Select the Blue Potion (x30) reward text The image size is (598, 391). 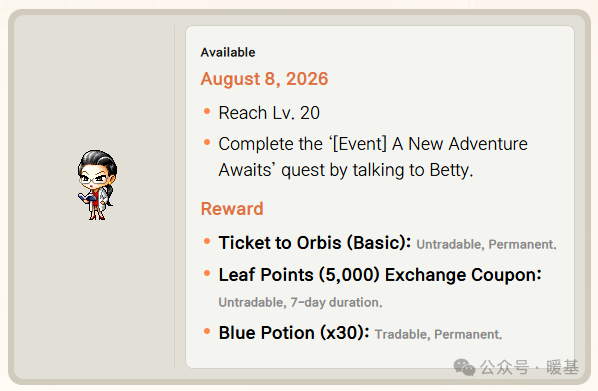coord(294,333)
